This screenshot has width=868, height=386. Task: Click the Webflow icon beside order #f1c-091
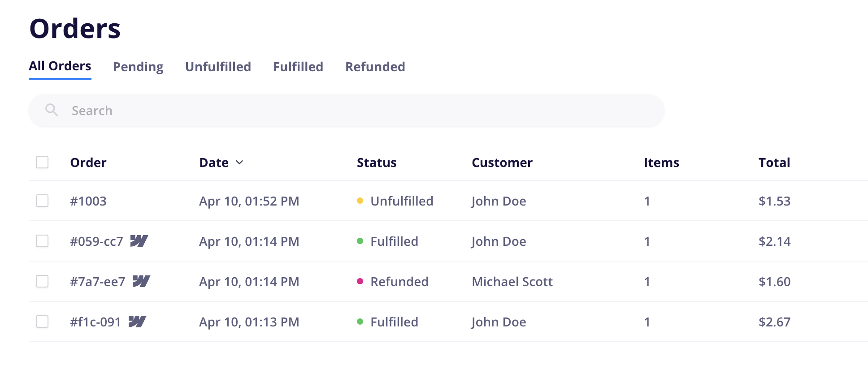pyautogui.click(x=137, y=322)
